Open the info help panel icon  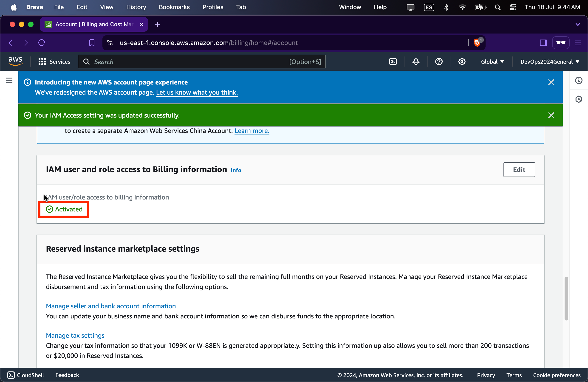pyautogui.click(x=579, y=81)
